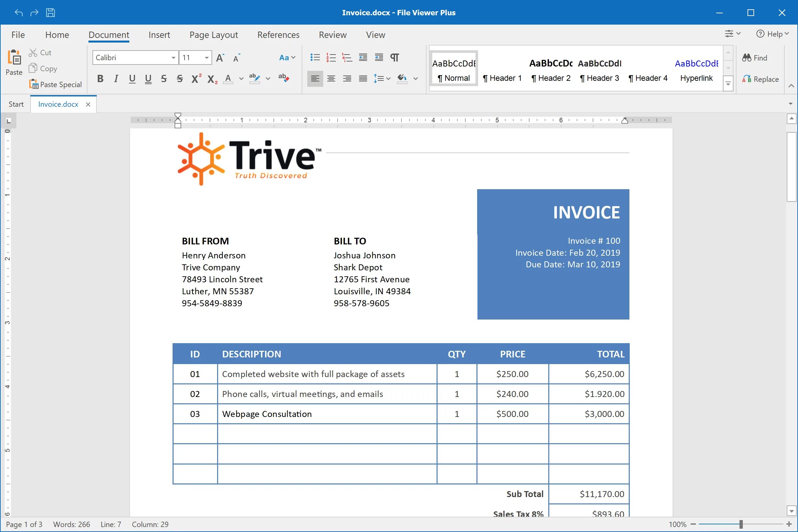Expand the font size dropdown
Viewport: 798px width, 532px height.
pos(206,57)
